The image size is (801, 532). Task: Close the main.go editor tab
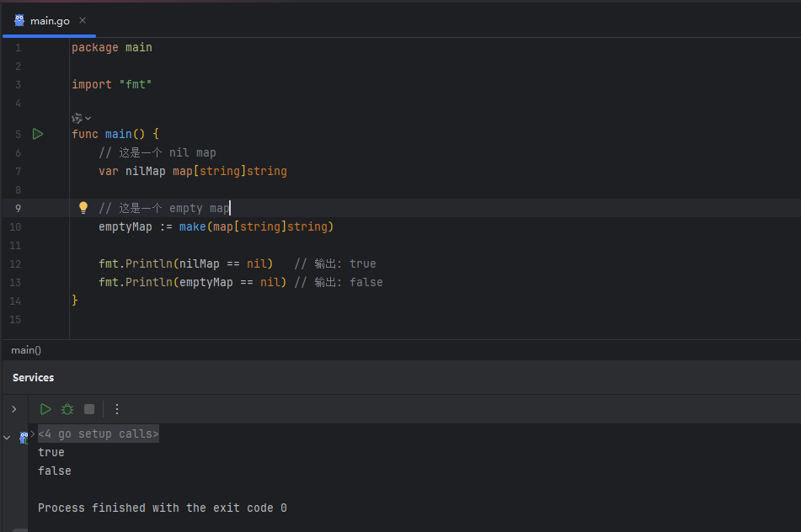tap(83, 20)
